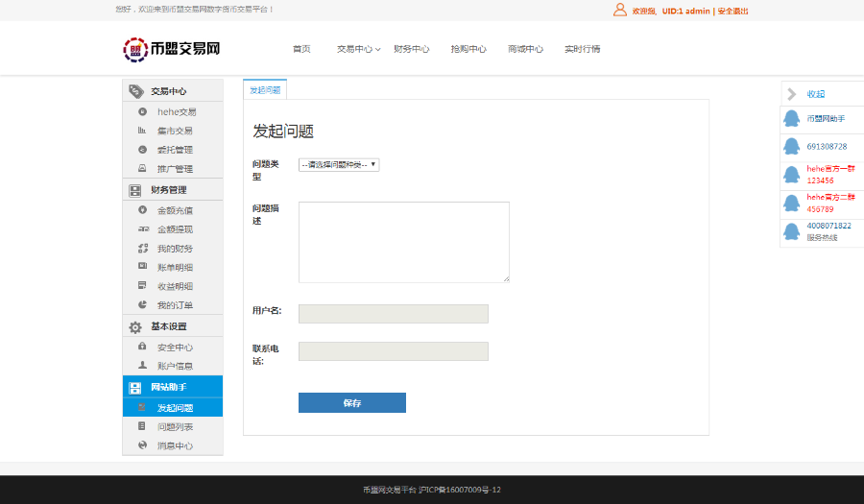The height and width of the screenshot is (504, 864).
Task: Click the 收起 text link
Action: pyautogui.click(x=815, y=94)
